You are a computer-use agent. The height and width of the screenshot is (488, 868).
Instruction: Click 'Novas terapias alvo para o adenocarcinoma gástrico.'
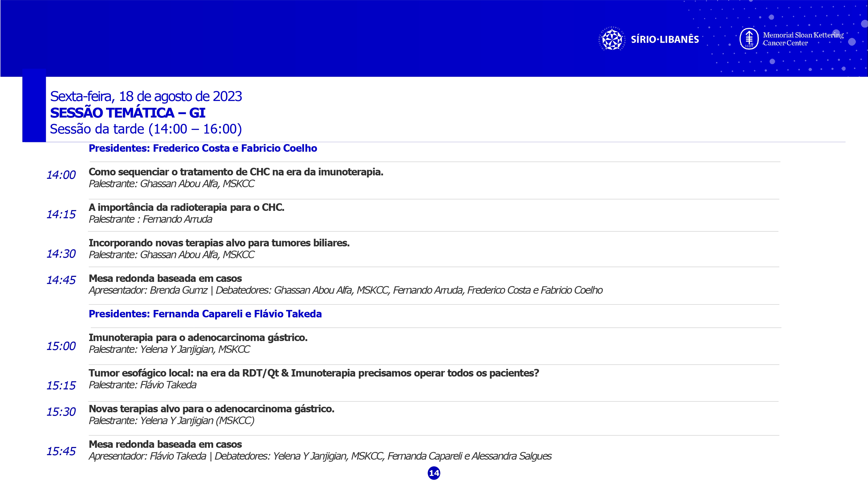[x=212, y=409]
